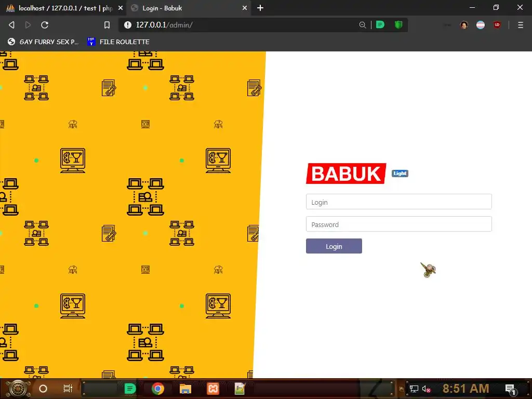Open Notepad++ from the taskbar
Viewport: 532px width, 399px height.
(240, 389)
